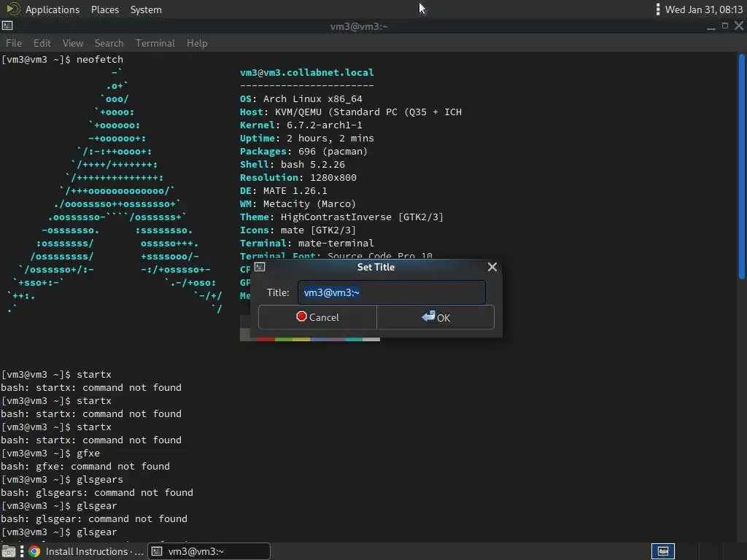Close the Set Title dialog

492,267
